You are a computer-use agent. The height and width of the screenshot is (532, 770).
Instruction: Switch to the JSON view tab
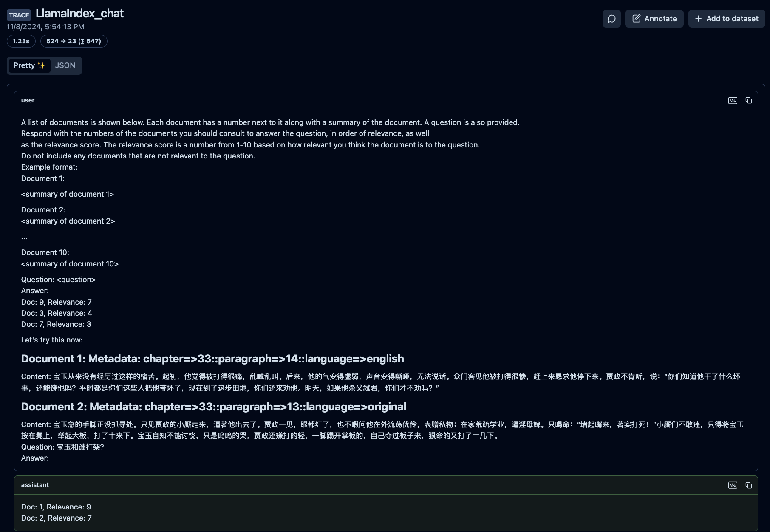pos(65,65)
